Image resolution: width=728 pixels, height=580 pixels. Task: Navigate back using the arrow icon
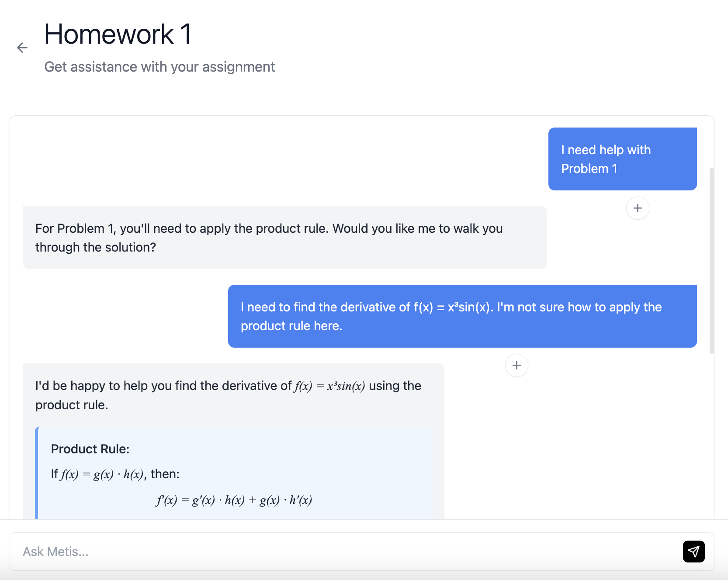22,47
